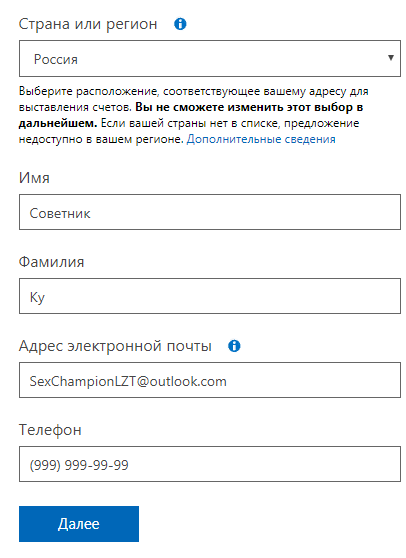Viewport: 406px width, 558px height.
Task: Click info icon next to "Адрес электронной почты"
Action: point(234,346)
